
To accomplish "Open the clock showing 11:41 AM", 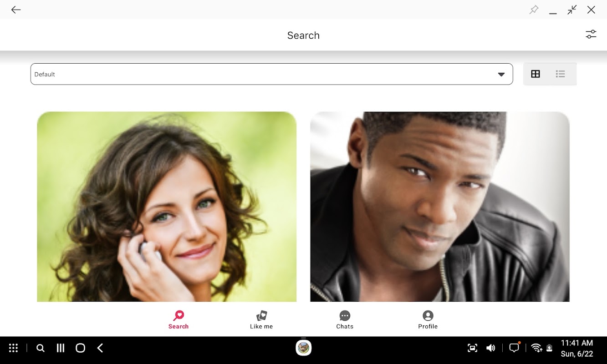I will (x=576, y=343).
